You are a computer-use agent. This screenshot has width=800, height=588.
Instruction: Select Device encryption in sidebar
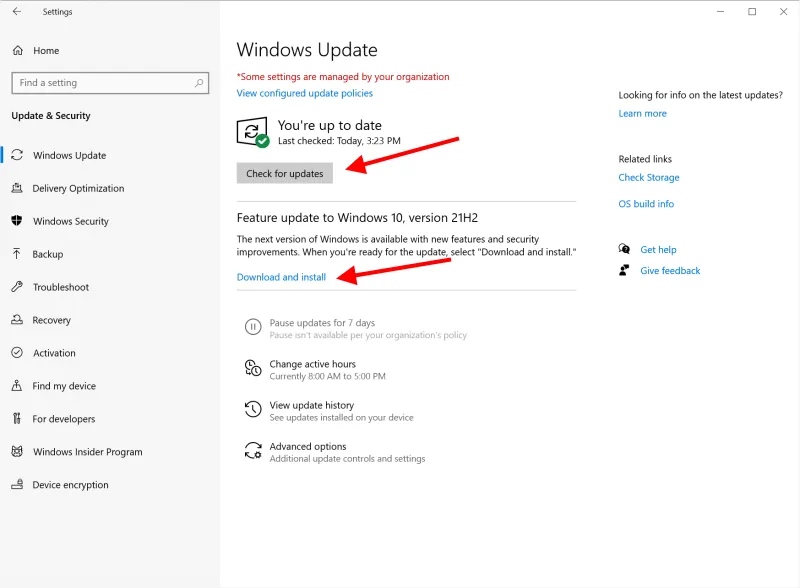tap(70, 485)
